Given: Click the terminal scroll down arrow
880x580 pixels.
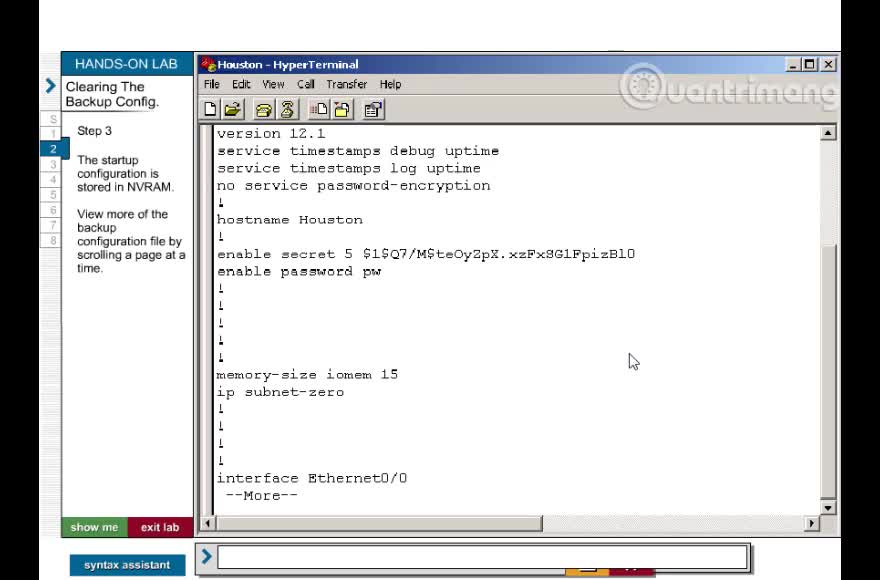Looking at the screenshot, I should pos(828,508).
